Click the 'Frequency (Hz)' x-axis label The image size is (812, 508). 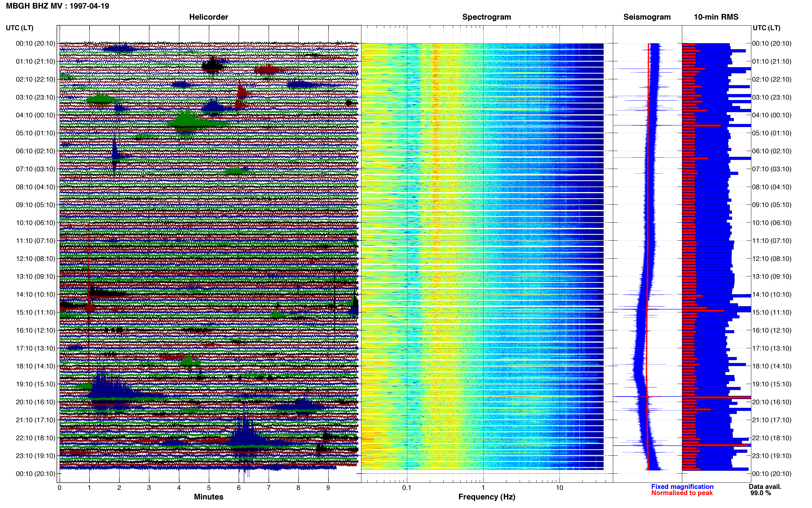tap(487, 497)
